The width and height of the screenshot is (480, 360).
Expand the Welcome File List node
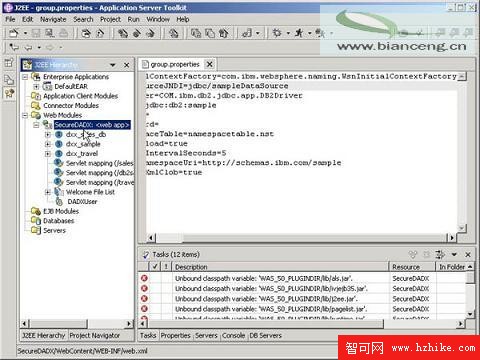click(x=48, y=192)
